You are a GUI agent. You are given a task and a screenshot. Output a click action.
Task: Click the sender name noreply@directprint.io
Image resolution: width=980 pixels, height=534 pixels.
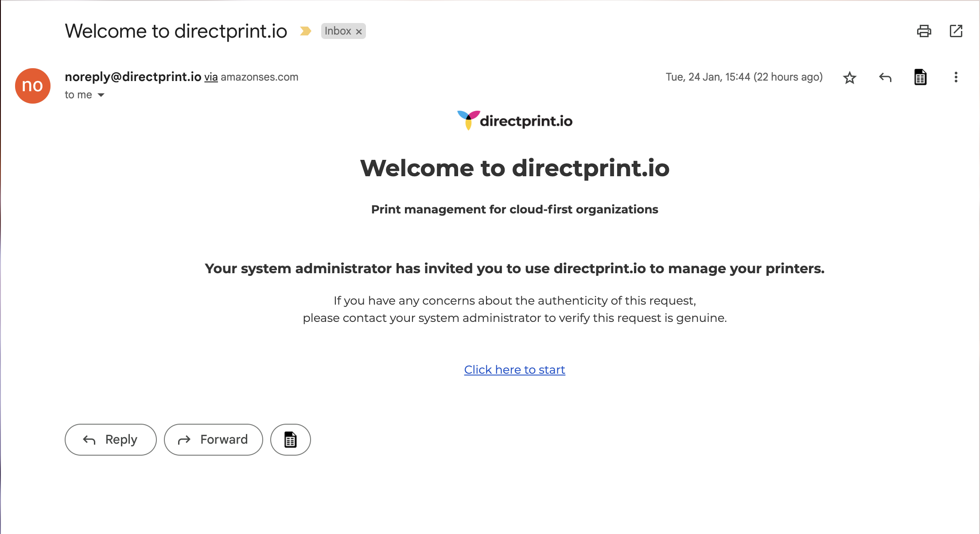click(x=133, y=77)
